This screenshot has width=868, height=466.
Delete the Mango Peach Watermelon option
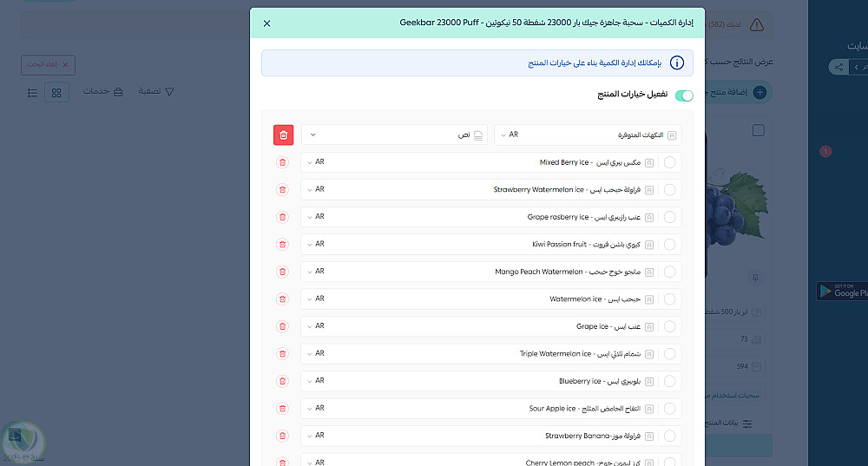(282, 272)
